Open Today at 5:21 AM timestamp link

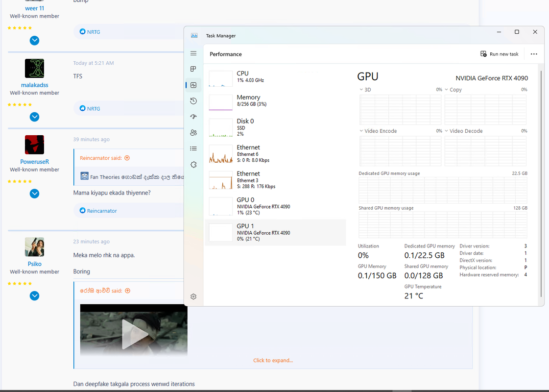(x=94, y=63)
